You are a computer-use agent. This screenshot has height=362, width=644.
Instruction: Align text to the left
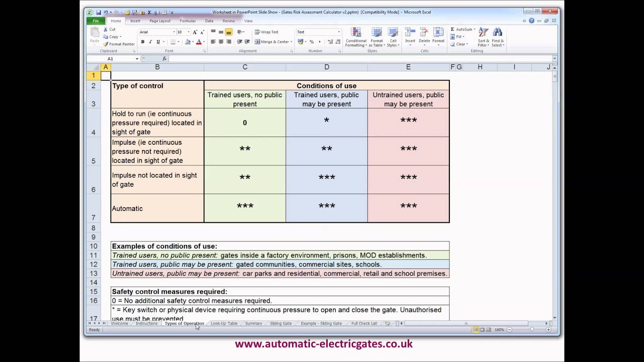click(x=213, y=42)
